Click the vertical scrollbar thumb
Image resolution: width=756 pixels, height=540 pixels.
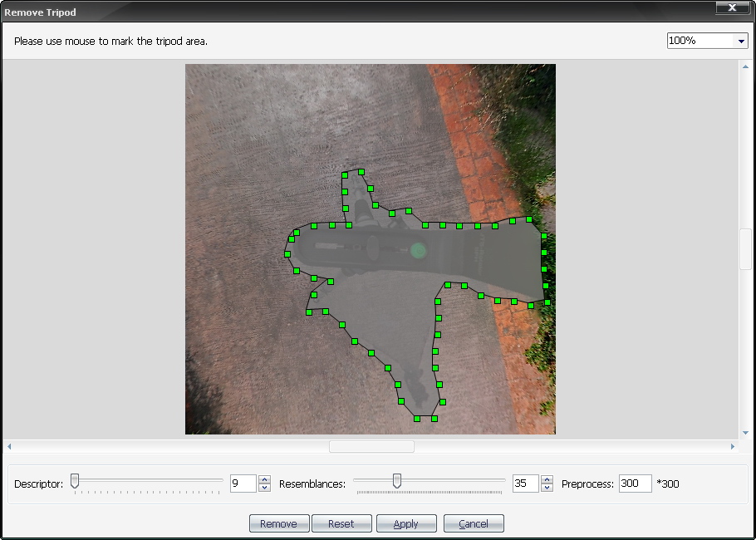(x=745, y=249)
